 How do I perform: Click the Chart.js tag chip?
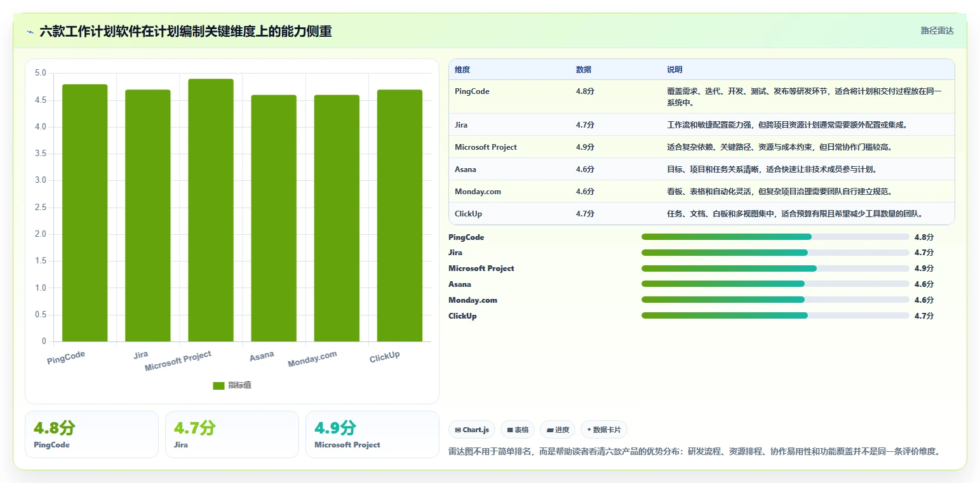[x=472, y=430]
